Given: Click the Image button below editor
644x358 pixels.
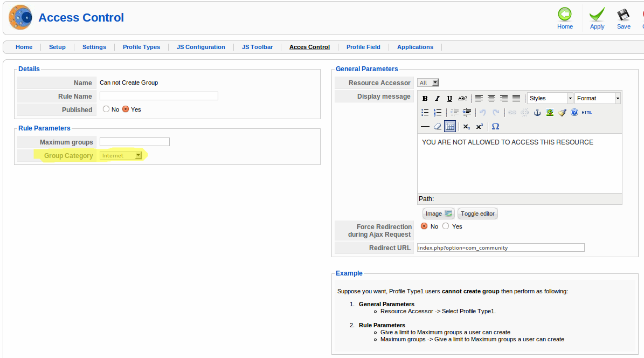Looking at the screenshot, I should (x=438, y=214).
